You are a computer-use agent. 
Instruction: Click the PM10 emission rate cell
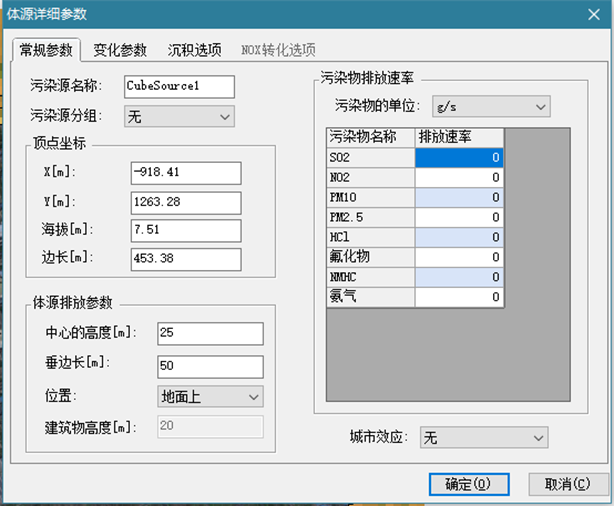(x=459, y=197)
